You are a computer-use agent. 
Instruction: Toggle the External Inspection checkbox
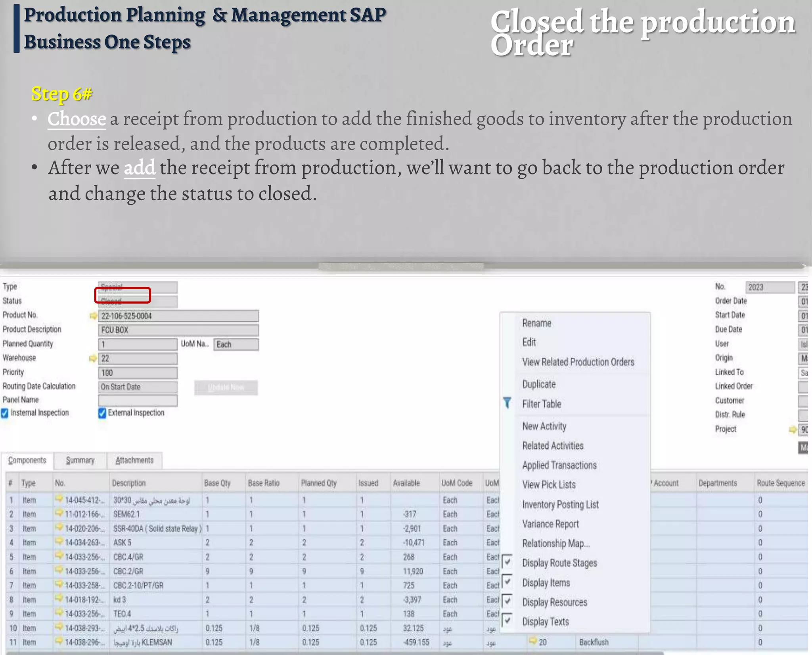(x=102, y=413)
